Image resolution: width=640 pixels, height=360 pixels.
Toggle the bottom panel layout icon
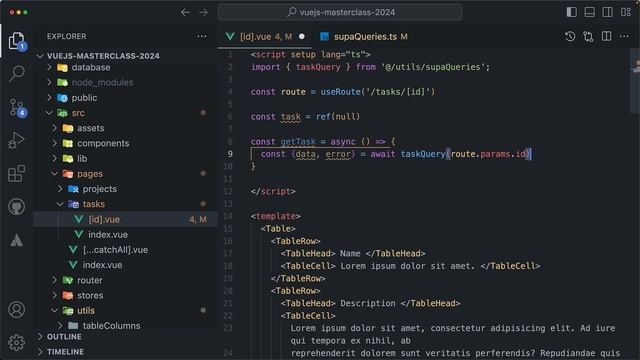589,12
